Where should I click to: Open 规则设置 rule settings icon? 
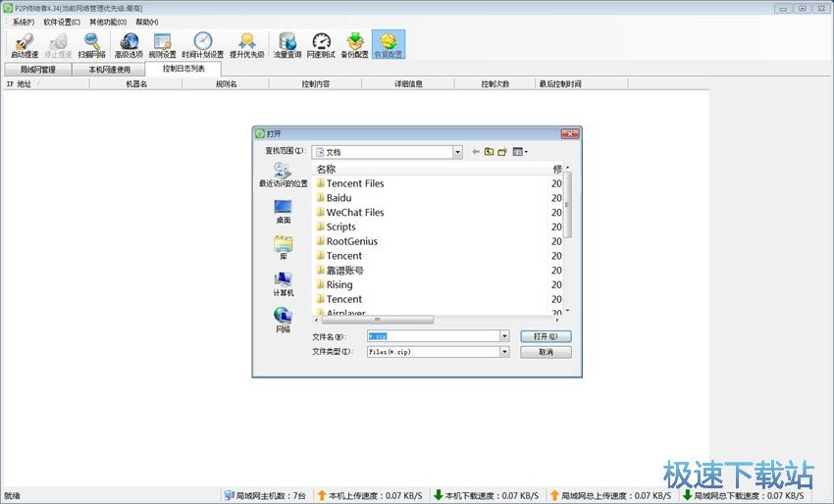pos(162,45)
